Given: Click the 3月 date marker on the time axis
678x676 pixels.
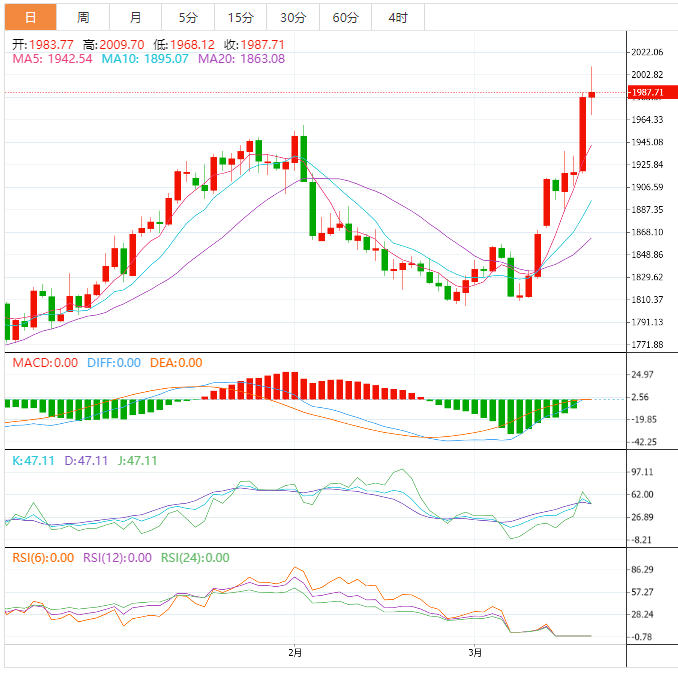Looking at the screenshot, I should [476, 653].
